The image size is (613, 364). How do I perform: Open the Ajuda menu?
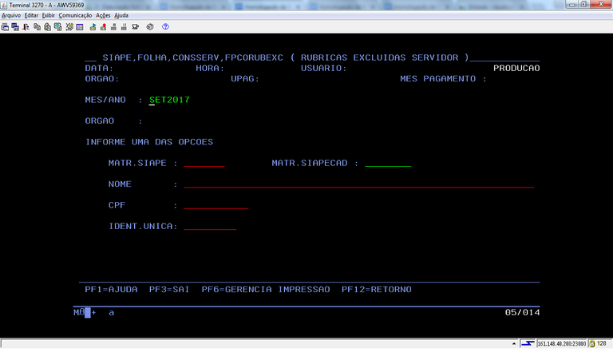121,15
